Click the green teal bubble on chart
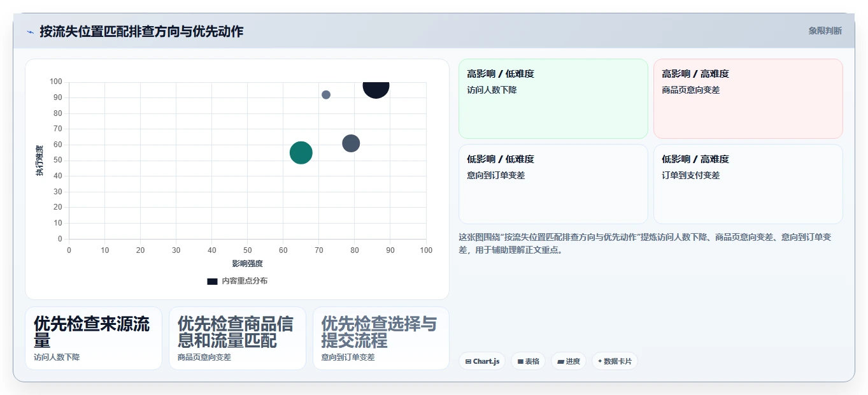Image resolution: width=868 pixels, height=395 pixels. tap(301, 152)
